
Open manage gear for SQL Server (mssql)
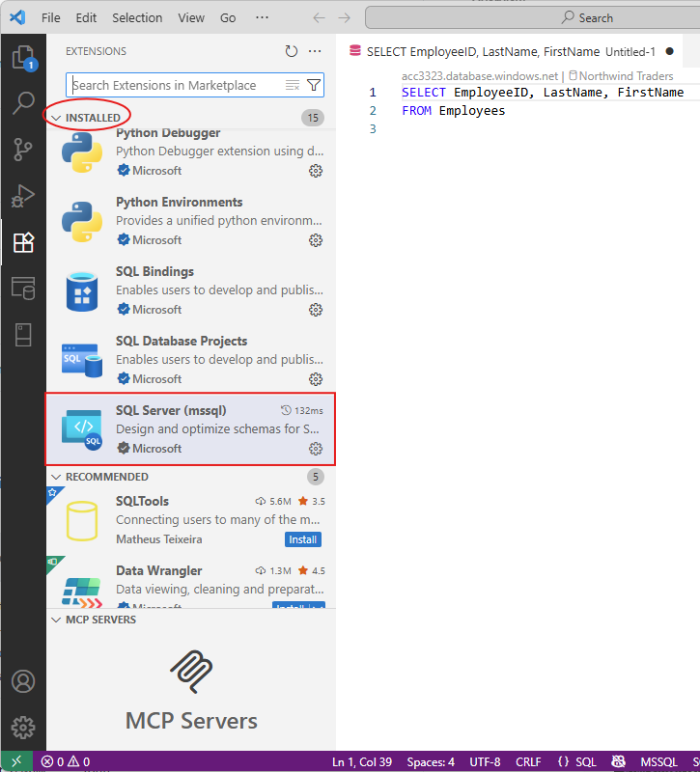point(316,449)
